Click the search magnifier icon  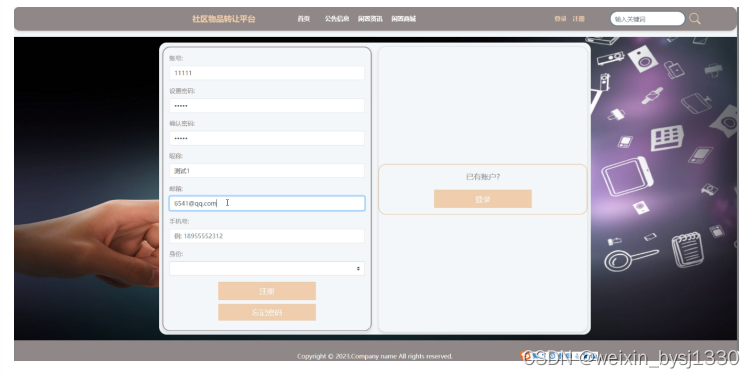(x=694, y=19)
